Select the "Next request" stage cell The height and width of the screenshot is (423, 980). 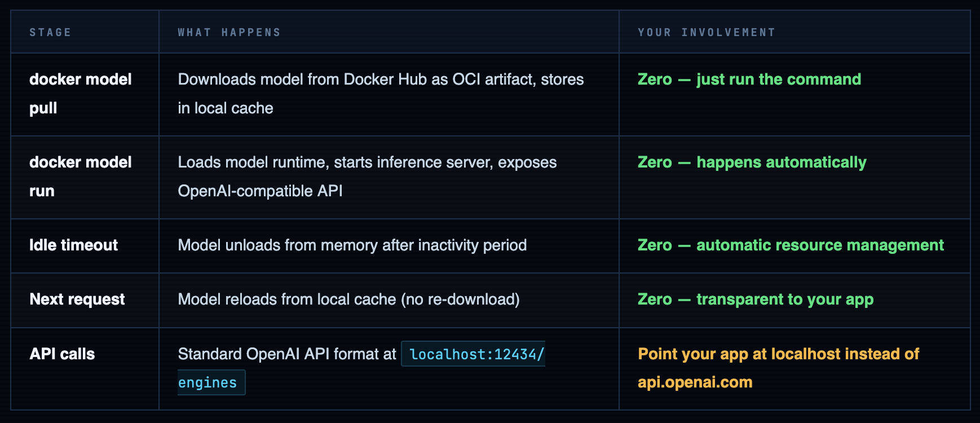coord(77,299)
